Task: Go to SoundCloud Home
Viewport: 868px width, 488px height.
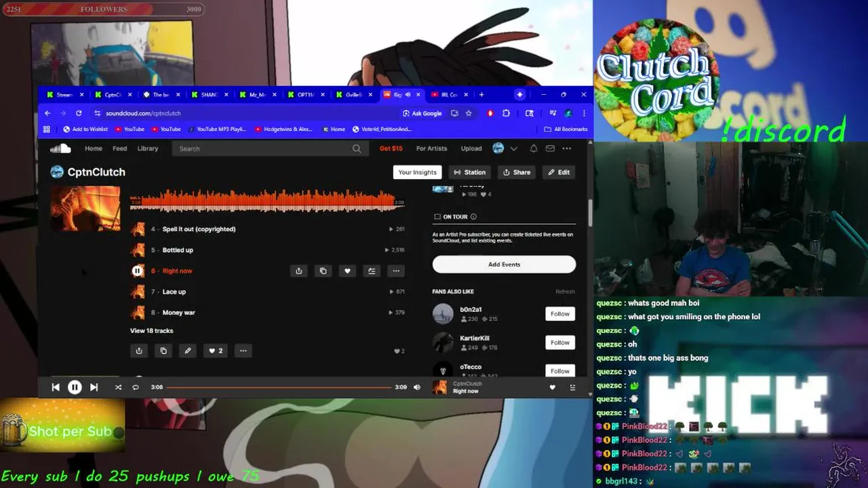Action: (94, 148)
